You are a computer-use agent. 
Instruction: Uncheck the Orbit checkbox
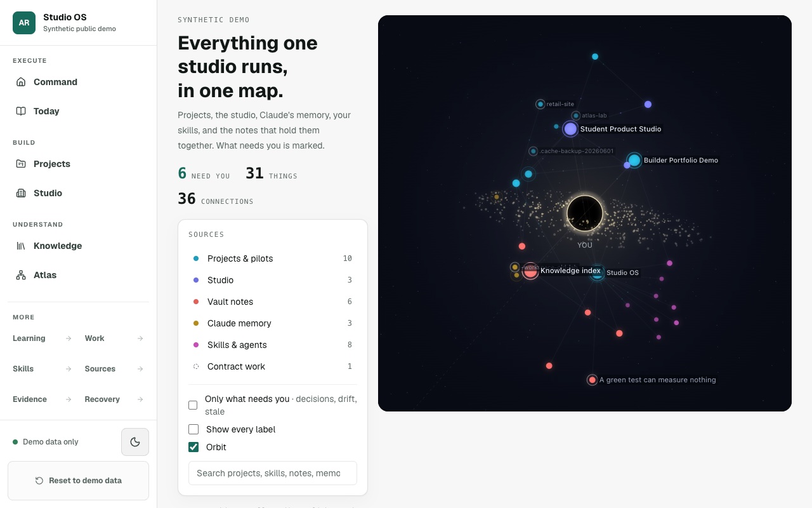193,447
